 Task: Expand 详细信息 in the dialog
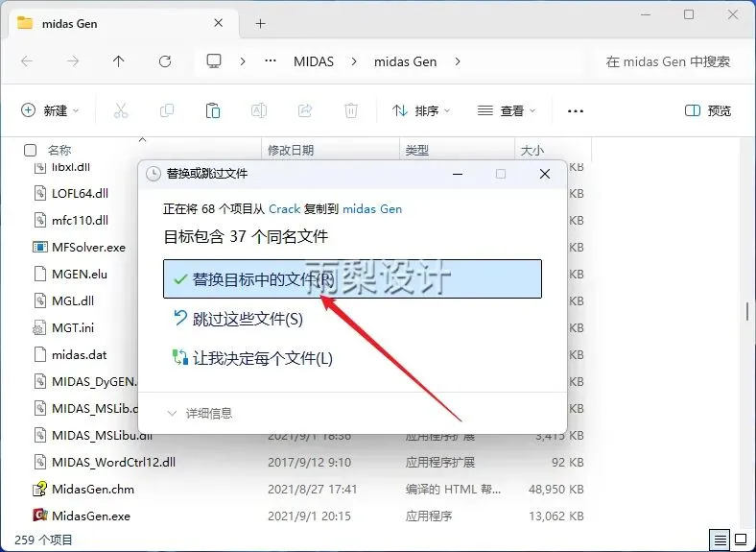pyautogui.click(x=200, y=413)
